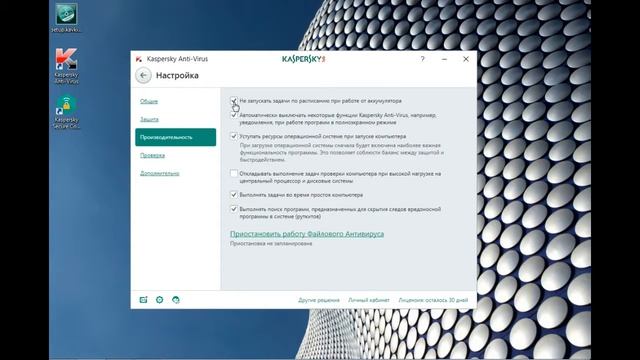Click the 'Лицензия: осталось 30 дней' link
This screenshot has height=360, width=640.
click(x=433, y=300)
